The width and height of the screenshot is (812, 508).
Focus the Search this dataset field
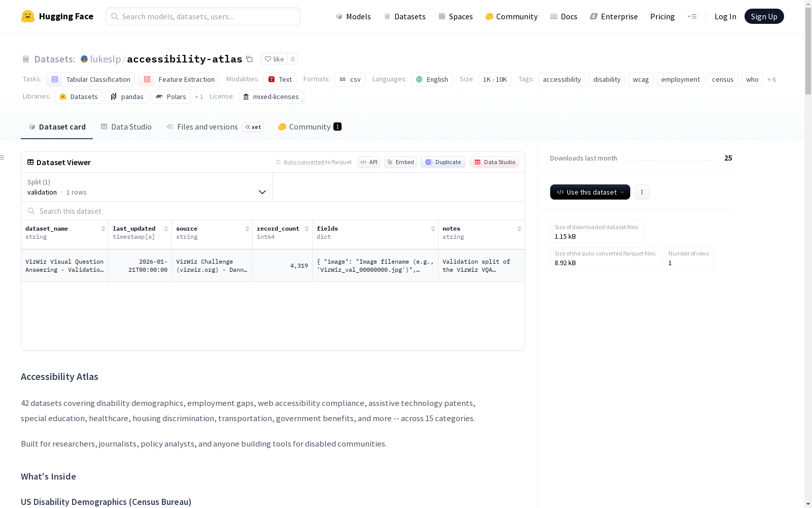click(x=273, y=211)
